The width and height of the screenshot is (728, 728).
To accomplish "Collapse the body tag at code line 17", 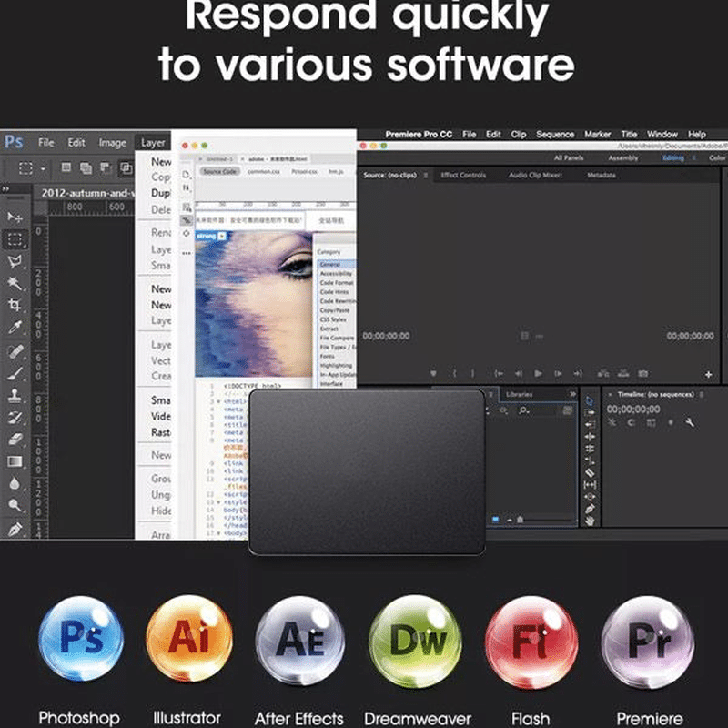I will tap(218, 533).
